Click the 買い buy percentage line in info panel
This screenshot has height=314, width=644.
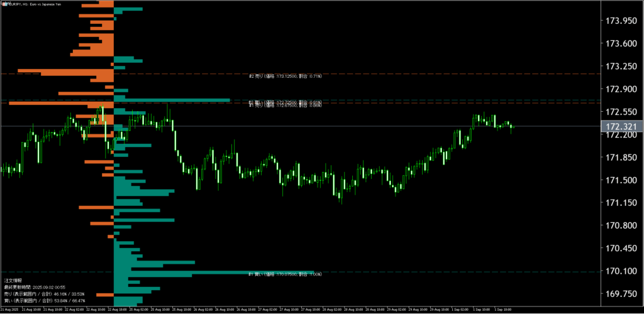pos(44,301)
